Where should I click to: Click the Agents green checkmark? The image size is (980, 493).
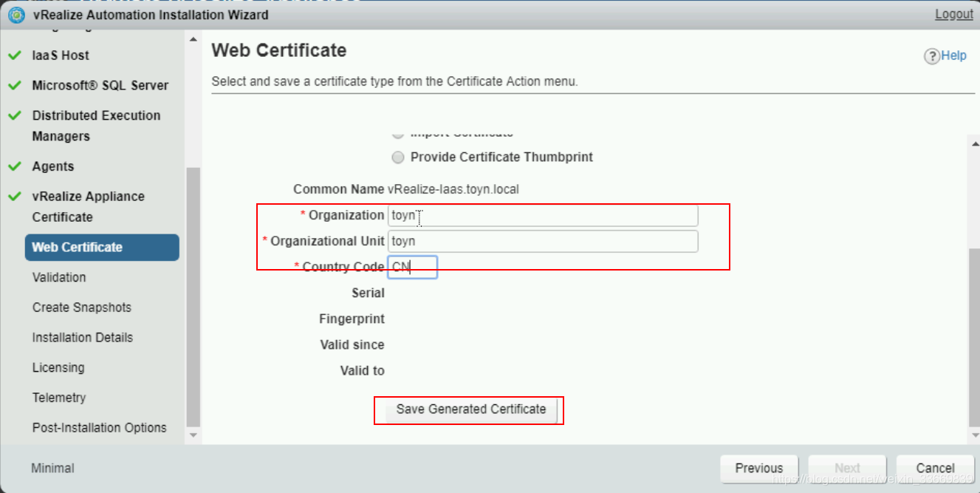click(14, 167)
